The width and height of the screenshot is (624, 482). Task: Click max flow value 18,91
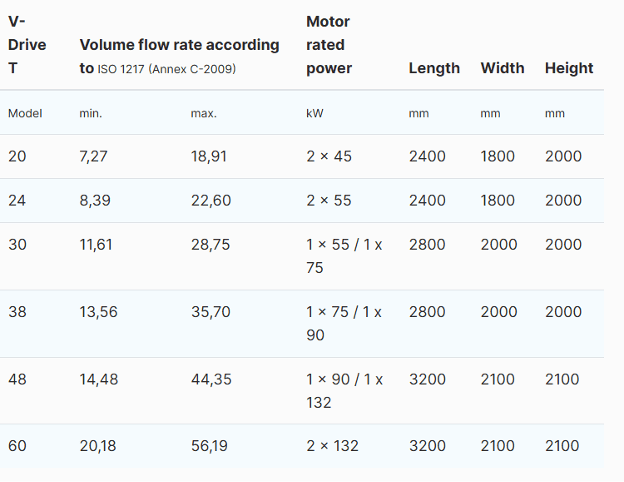[210, 156]
